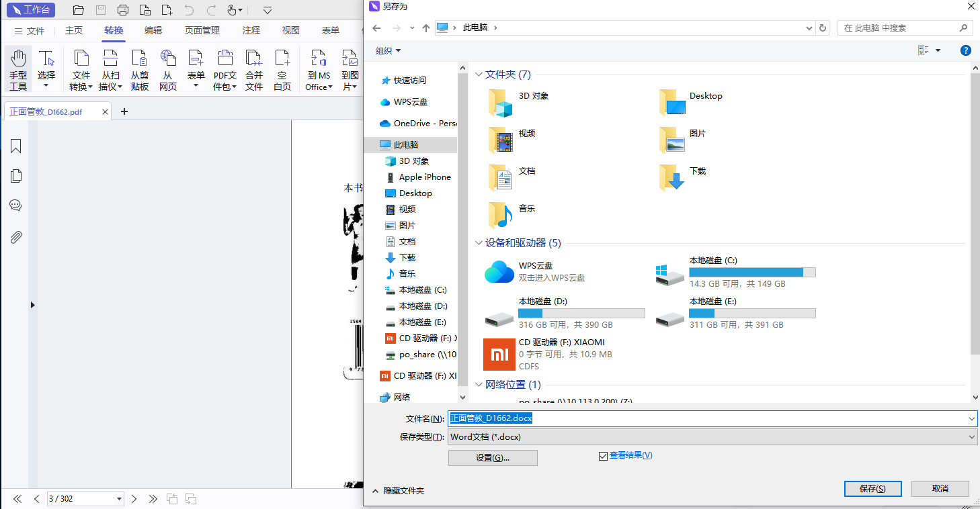Viewport: 980px width, 509px height.
Task: Click the Print icon in top toolbar
Action: pyautogui.click(x=122, y=10)
